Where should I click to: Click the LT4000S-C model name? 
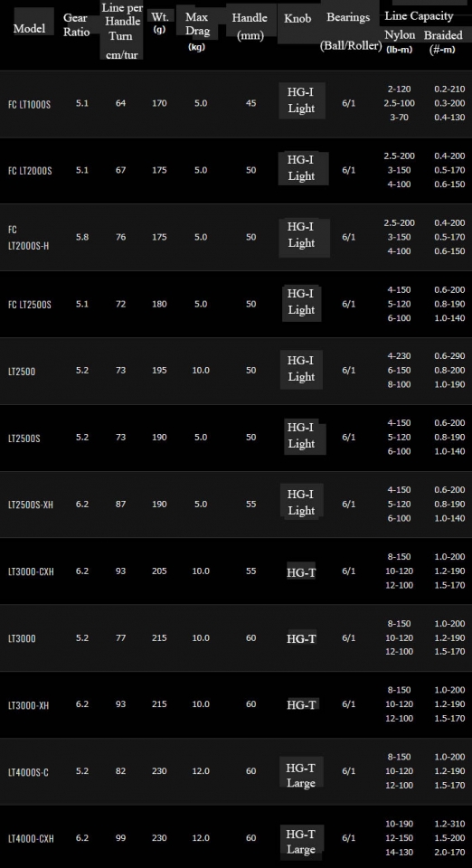[28, 771]
